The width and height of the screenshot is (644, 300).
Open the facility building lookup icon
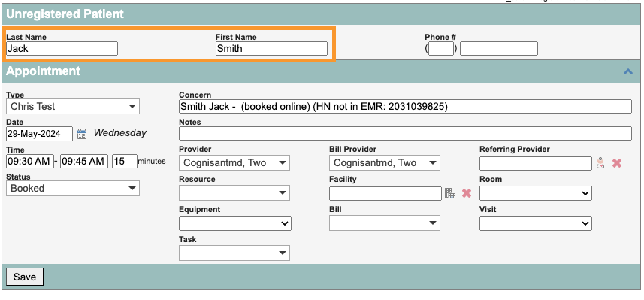[450, 193]
